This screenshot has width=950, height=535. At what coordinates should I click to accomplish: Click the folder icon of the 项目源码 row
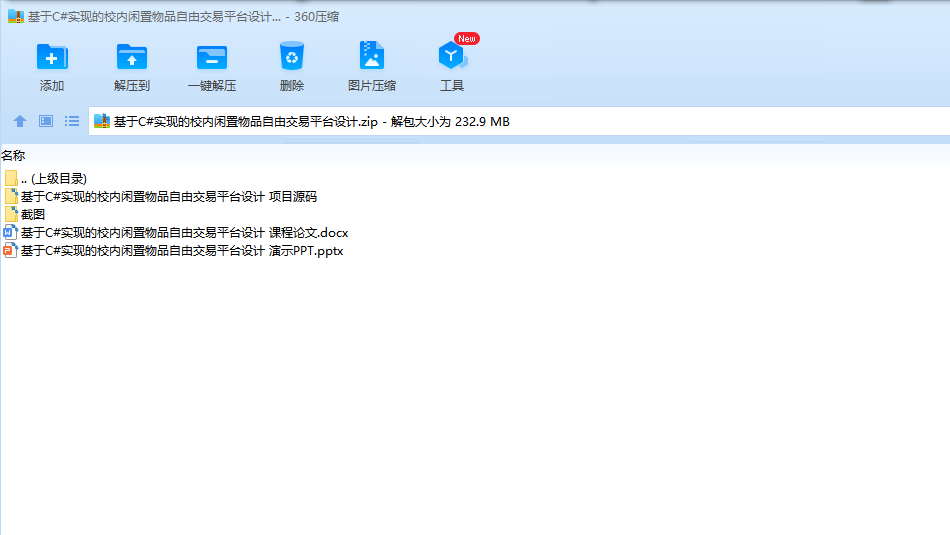pos(11,196)
